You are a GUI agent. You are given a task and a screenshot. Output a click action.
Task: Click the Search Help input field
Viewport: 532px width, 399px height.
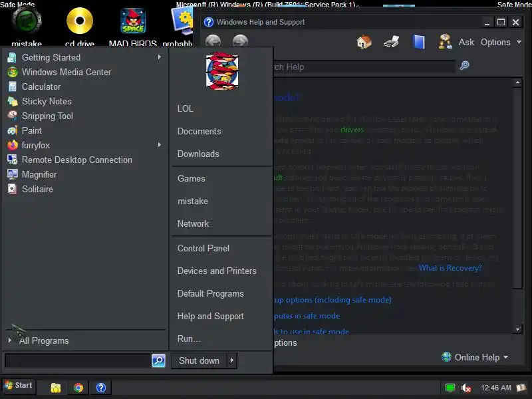[363, 67]
